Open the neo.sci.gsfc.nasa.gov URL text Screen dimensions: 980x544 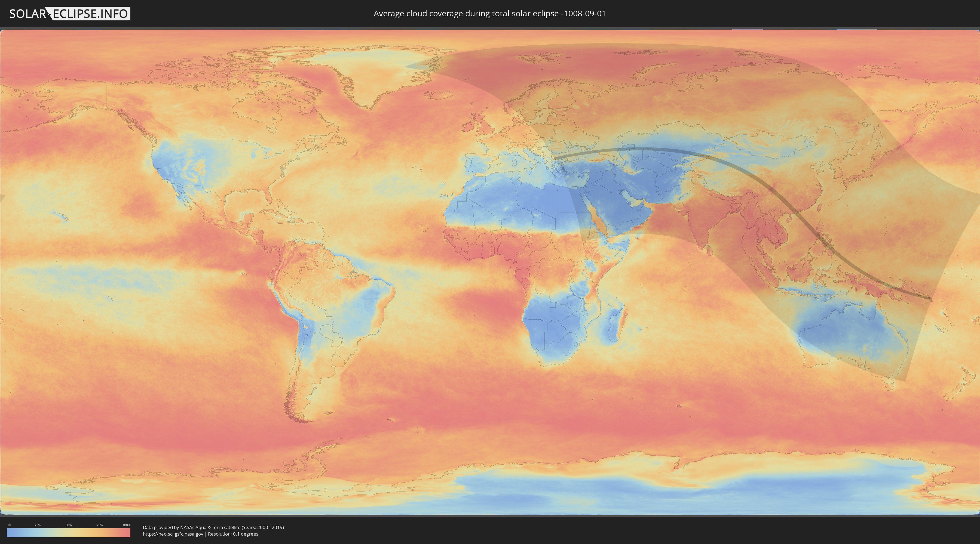(x=173, y=534)
